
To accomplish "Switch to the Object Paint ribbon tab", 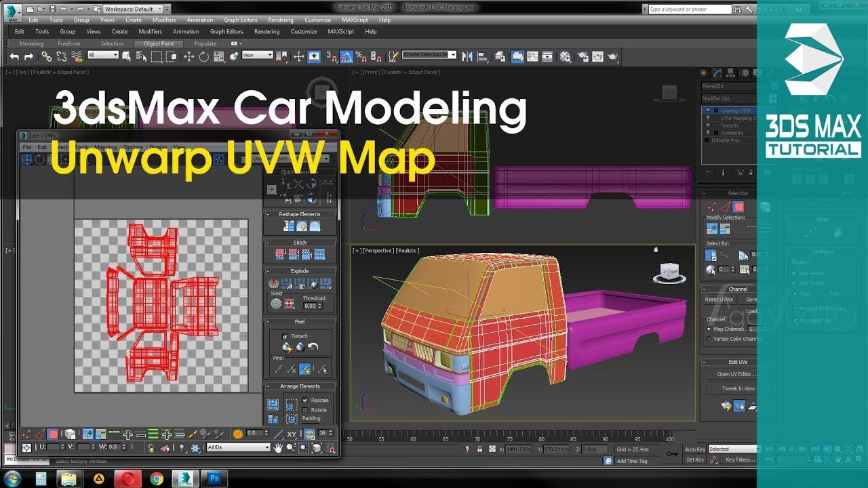I will pos(159,44).
